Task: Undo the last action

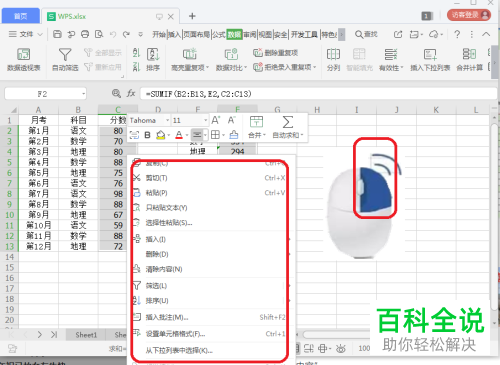Action: pos(113,34)
